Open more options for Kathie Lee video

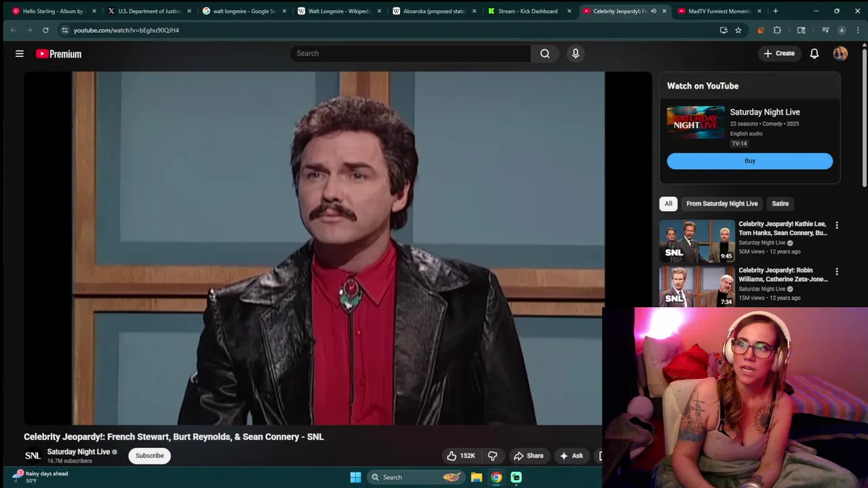click(x=836, y=225)
